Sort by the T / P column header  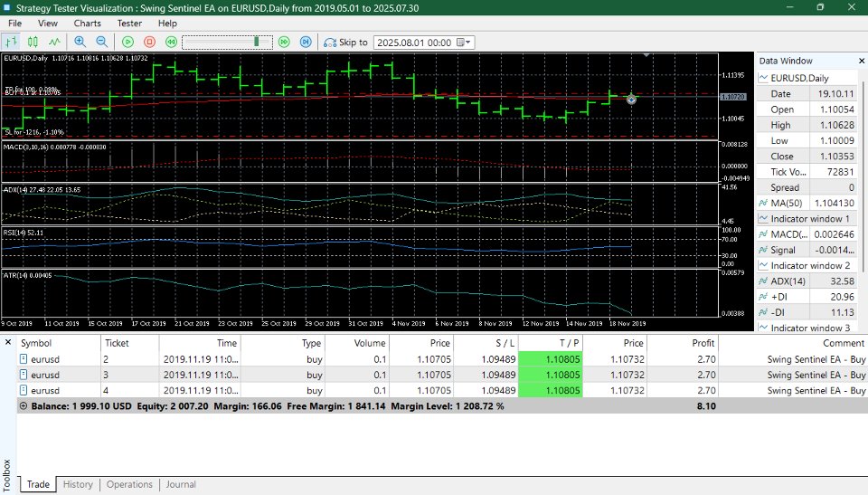tap(551, 343)
